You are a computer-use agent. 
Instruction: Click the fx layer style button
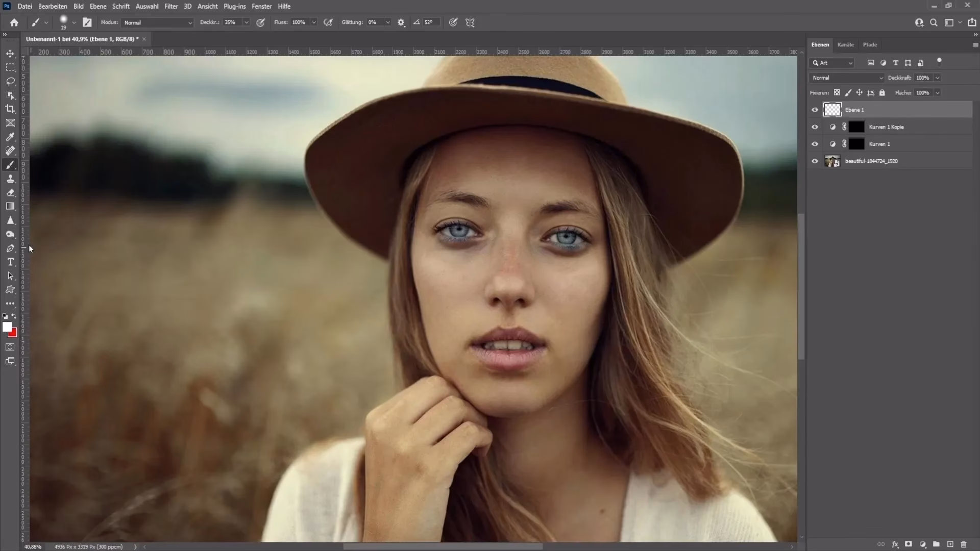coord(895,544)
